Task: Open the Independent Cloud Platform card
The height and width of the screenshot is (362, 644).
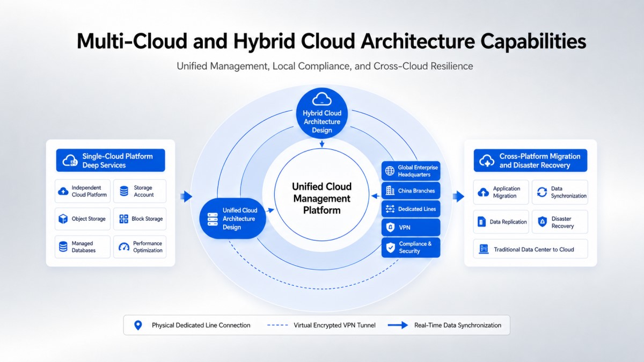Action: [x=83, y=191]
